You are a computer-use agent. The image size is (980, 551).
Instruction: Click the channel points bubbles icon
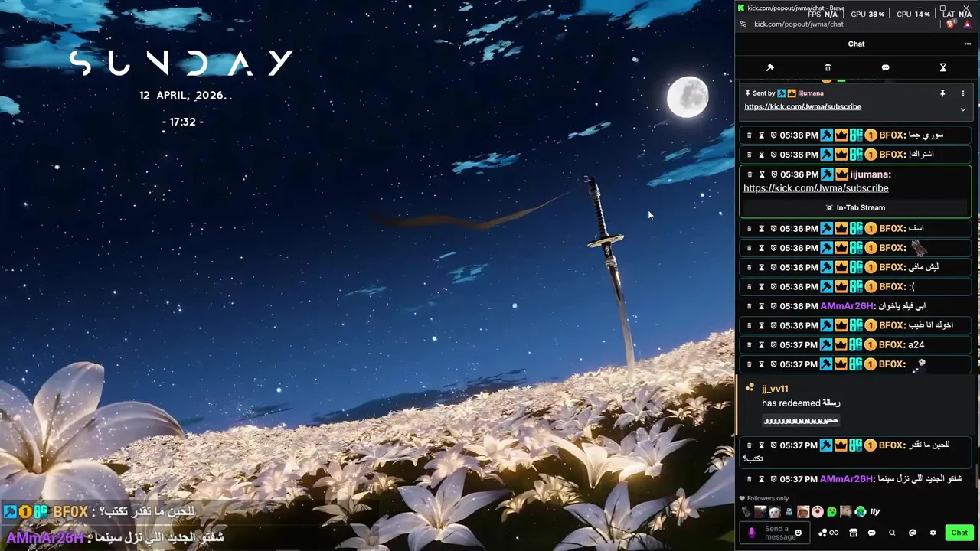point(823,533)
